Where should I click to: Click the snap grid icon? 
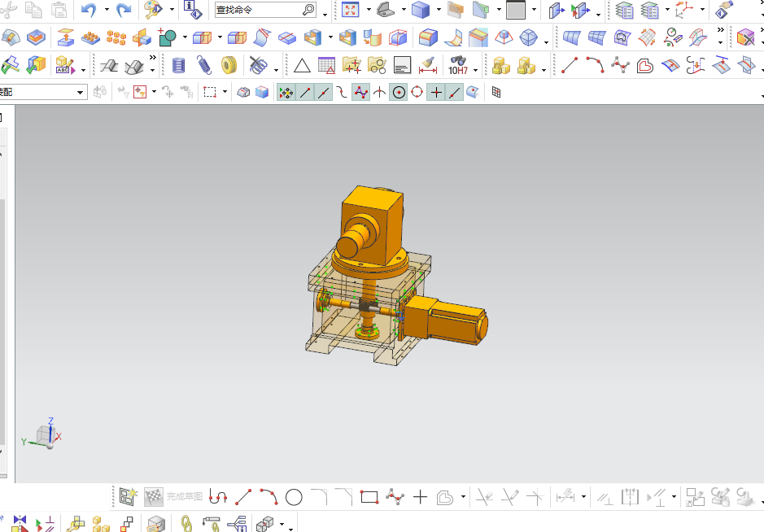(x=496, y=92)
